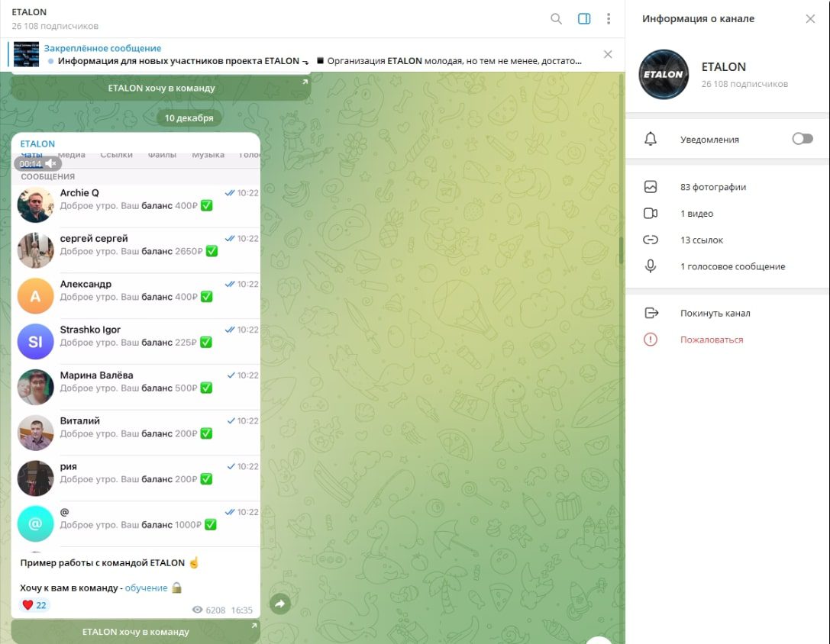Click the 16:35 post timestamp
The height and width of the screenshot is (644, 830).
click(x=242, y=610)
